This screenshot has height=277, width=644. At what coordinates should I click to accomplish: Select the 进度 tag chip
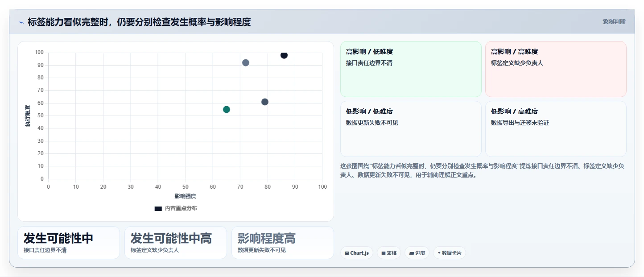coord(417,253)
